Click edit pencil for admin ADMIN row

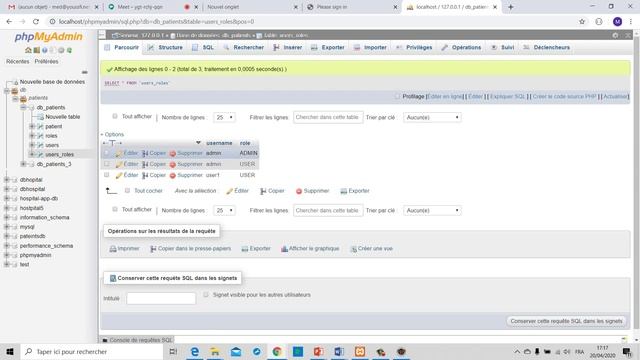(x=119, y=153)
